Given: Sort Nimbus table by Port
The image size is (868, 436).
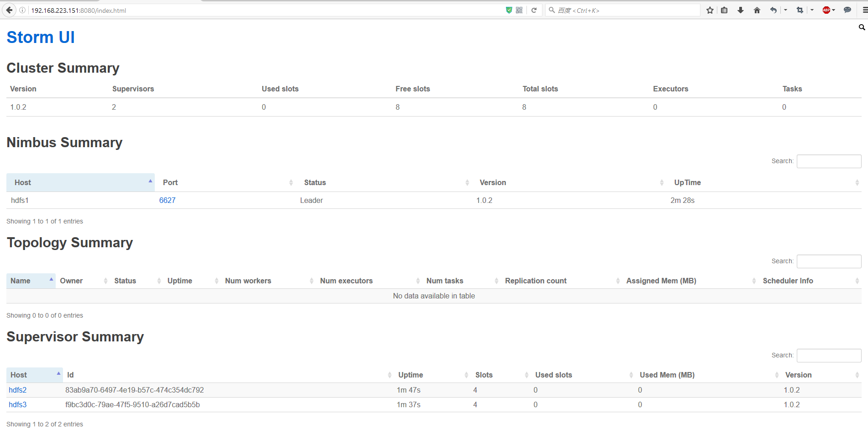Looking at the screenshot, I should (x=225, y=182).
